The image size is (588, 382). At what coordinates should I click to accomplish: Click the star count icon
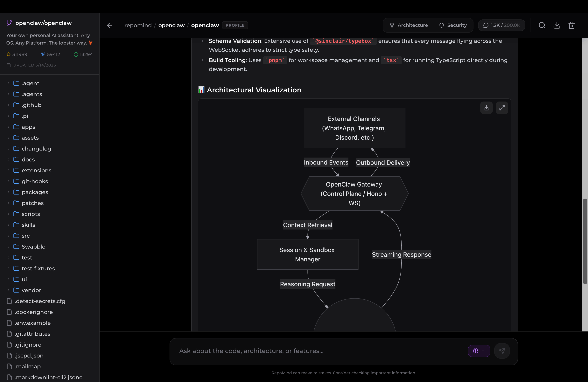[9, 54]
